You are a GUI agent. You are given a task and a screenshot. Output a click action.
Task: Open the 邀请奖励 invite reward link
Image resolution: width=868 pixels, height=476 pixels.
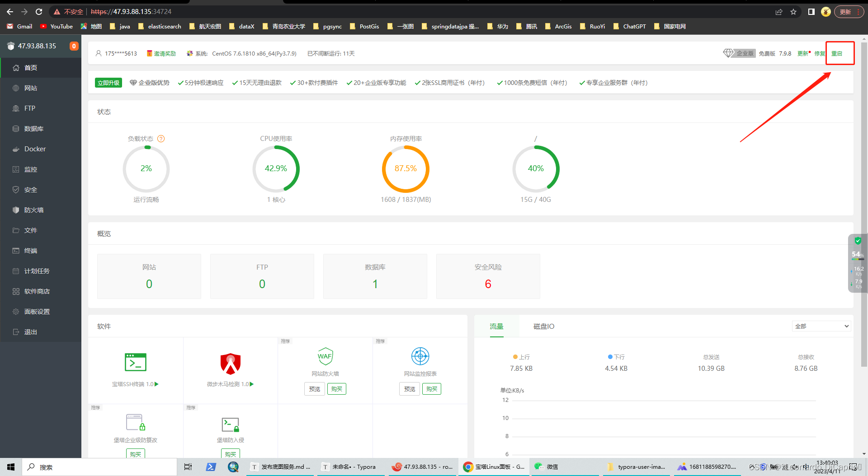click(x=161, y=53)
